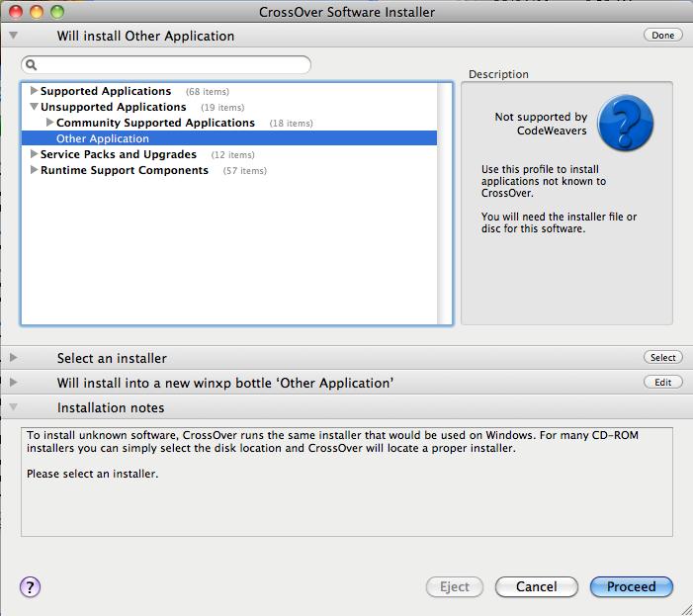Open help via purple question mark button
The image size is (693, 616).
pyautogui.click(x=30, y=587)
